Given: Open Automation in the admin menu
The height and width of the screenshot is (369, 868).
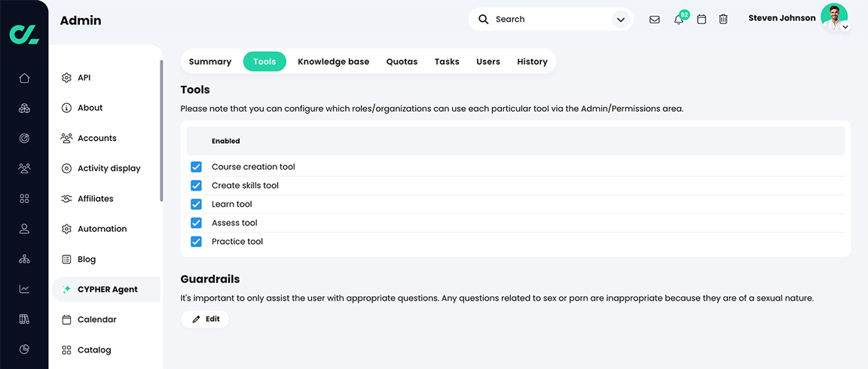Looking at the screenshot, I should (105, 228).
